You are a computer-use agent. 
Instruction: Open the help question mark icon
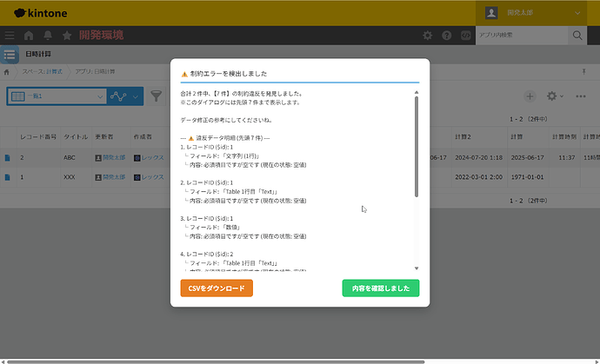pos(447,36)
